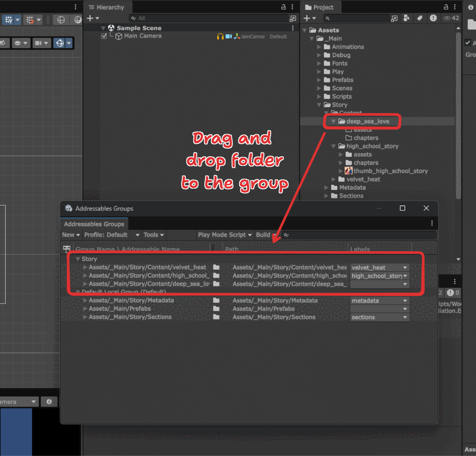The width and height of the screenshot is (476, 456).
Task: Click the asset type filter icon in Project toolbar
Action: coord(407,18)
